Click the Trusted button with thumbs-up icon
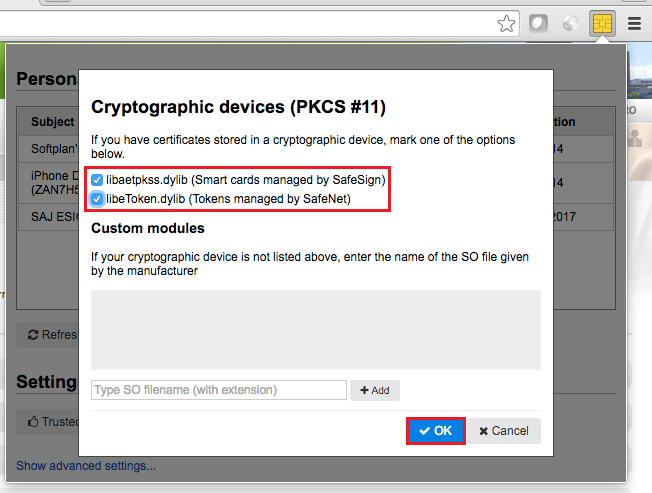 tap(48, 422)
